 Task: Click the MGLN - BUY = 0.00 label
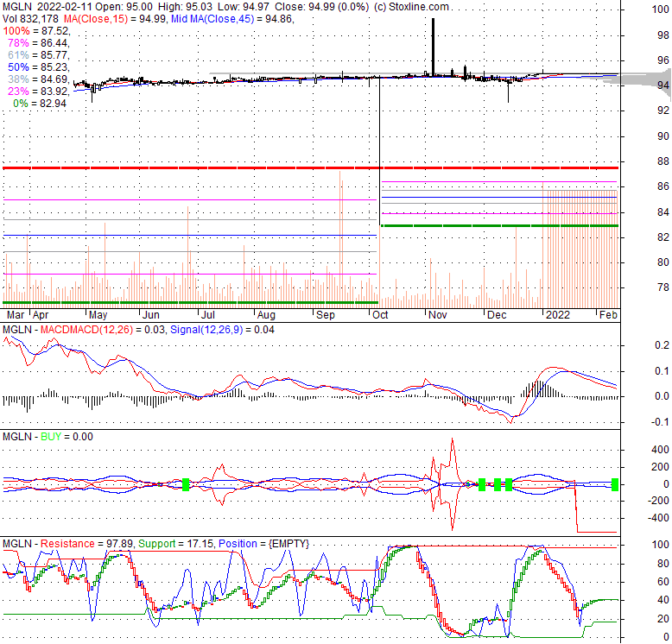pos(48,436)
